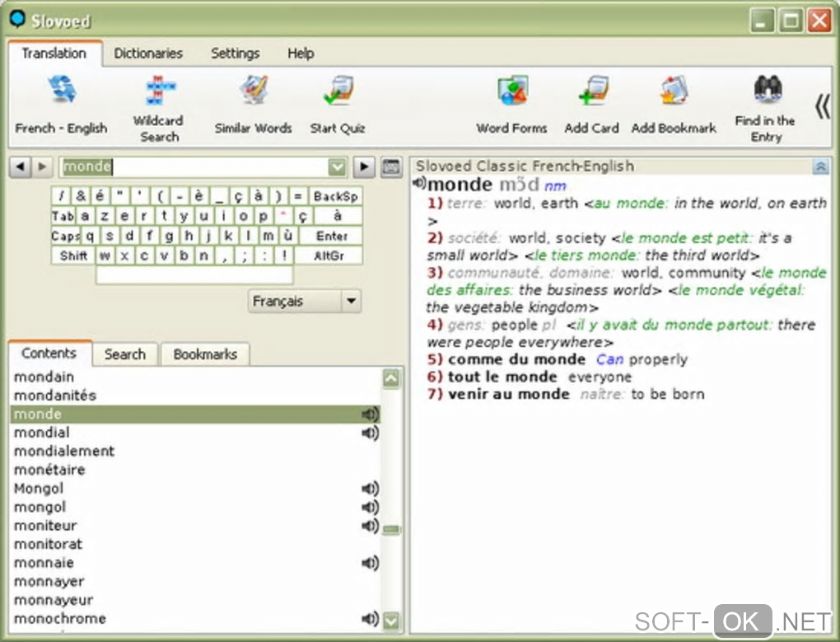Image resolution: width=840 pixels, height=642 pixels.
Task: Open Wildcard Search tool
Action: [158, 109]
